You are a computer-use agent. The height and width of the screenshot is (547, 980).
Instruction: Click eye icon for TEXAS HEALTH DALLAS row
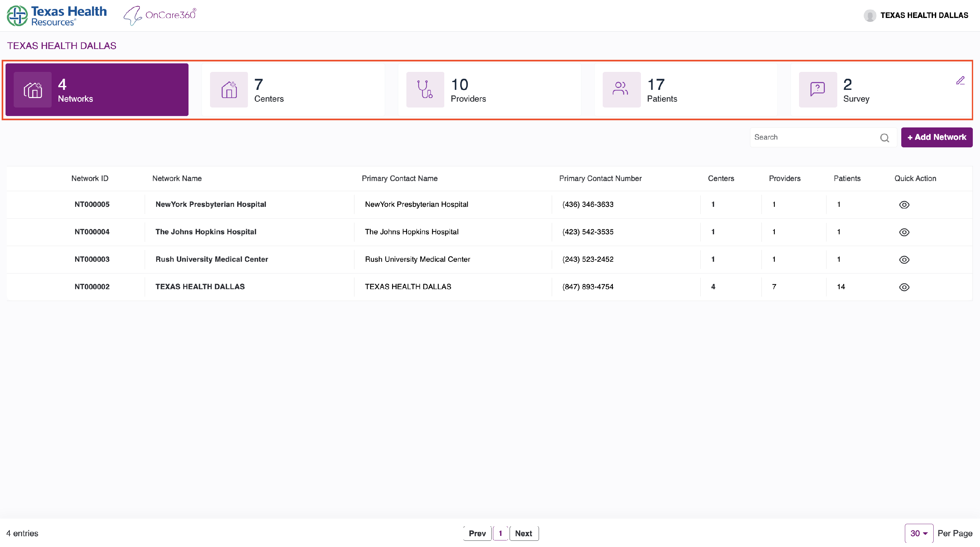click(904, 287)
